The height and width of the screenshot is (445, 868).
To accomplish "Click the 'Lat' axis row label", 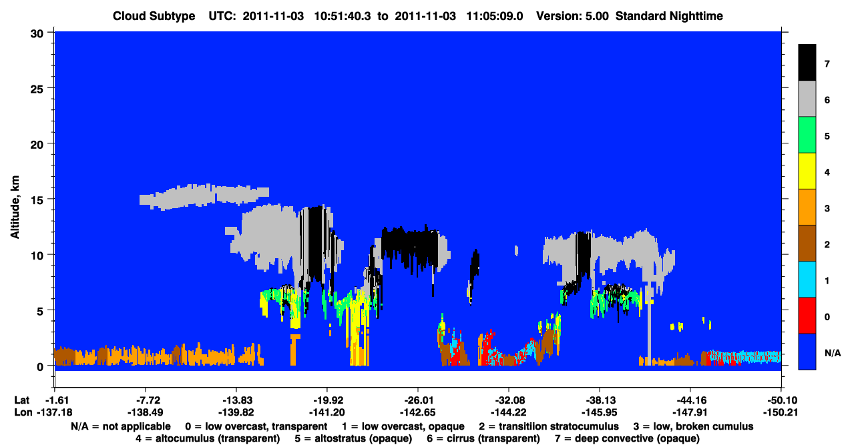I will coord(21,400).
